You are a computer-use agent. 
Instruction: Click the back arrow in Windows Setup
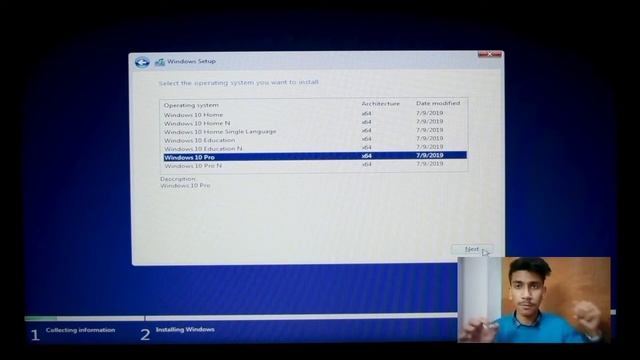(x=142, y=62)
